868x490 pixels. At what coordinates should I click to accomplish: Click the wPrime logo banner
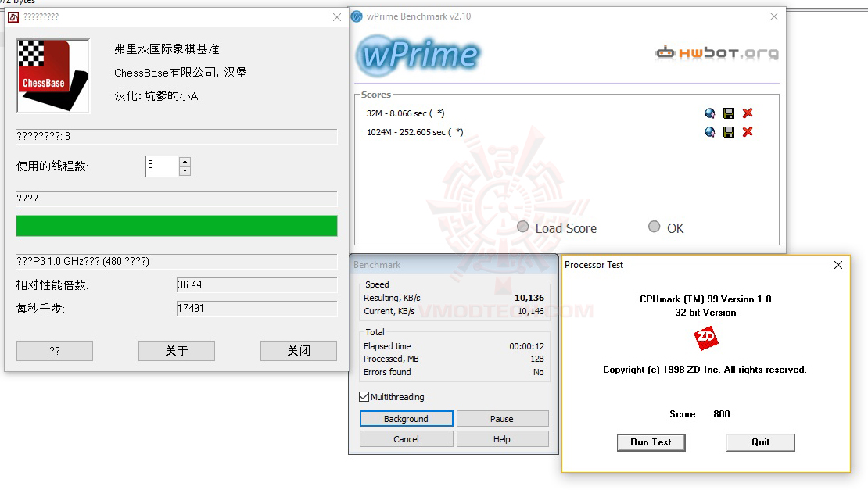pyautogui.click(x=418, y=55)
